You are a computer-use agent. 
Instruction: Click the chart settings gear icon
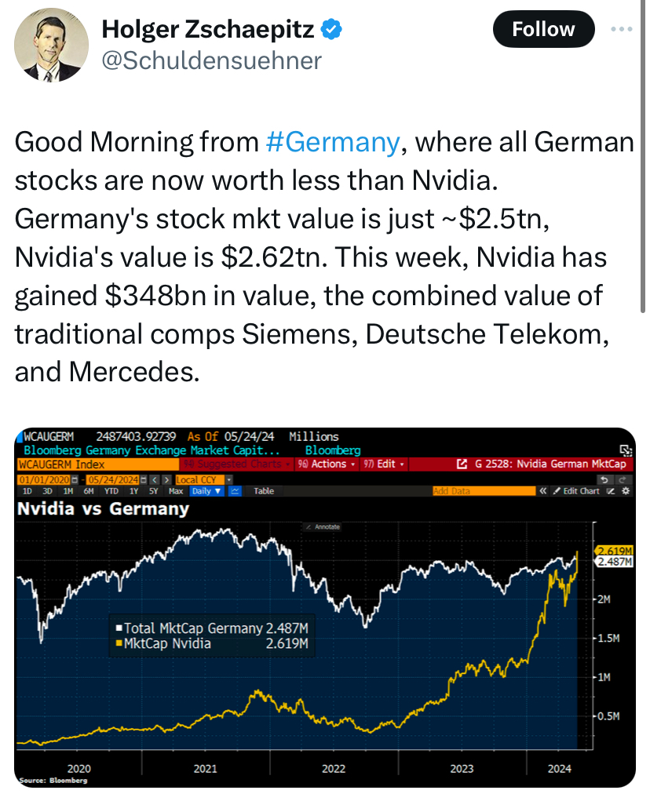626,491
